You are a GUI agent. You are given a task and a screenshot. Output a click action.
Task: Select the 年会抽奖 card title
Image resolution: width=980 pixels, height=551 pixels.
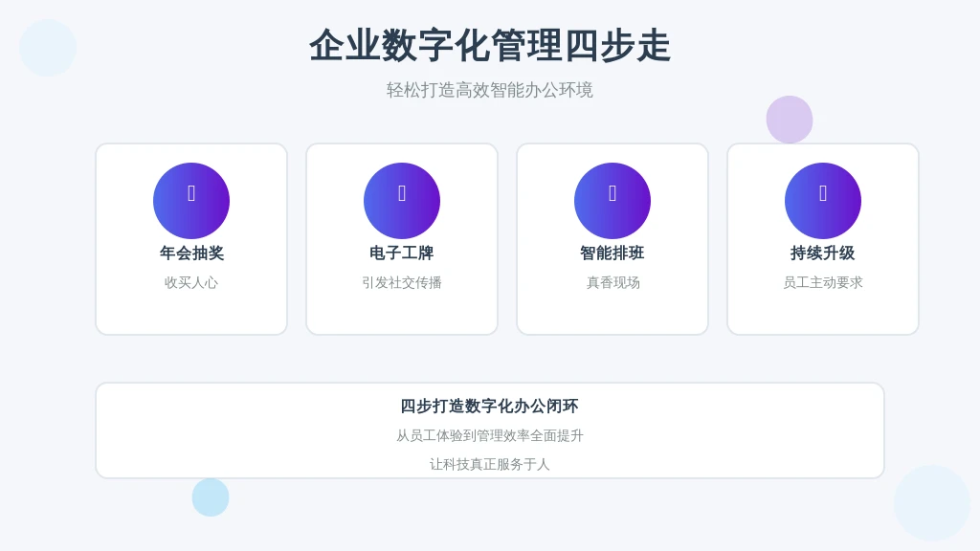tap(191, 253)
